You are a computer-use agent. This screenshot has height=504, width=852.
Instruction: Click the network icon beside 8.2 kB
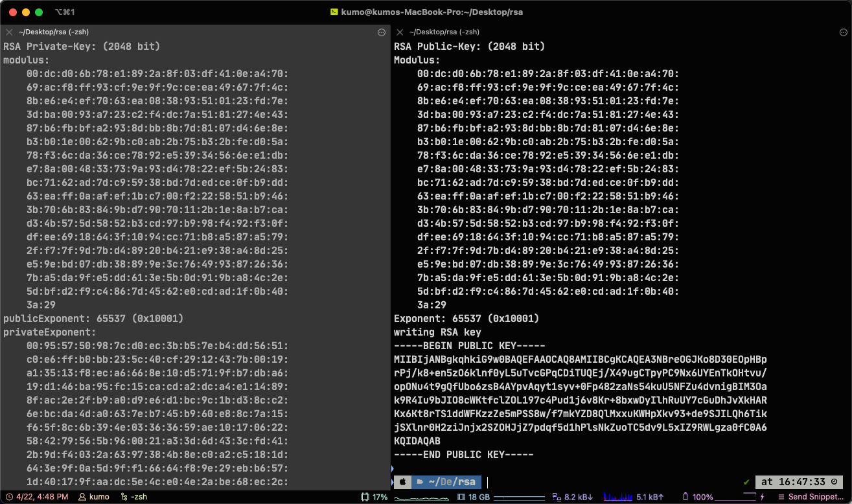coord(556,497)
